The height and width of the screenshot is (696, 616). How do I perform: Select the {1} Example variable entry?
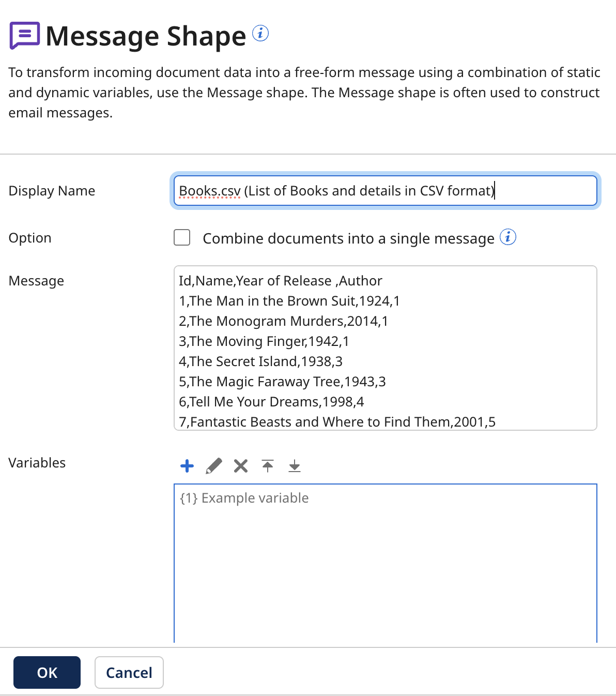point(243,497)
